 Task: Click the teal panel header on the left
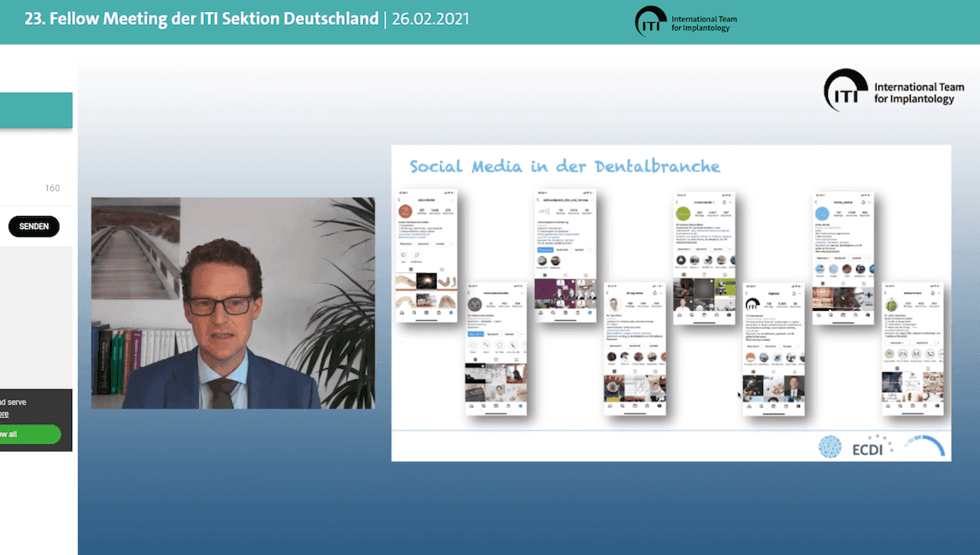coord(36,110)
